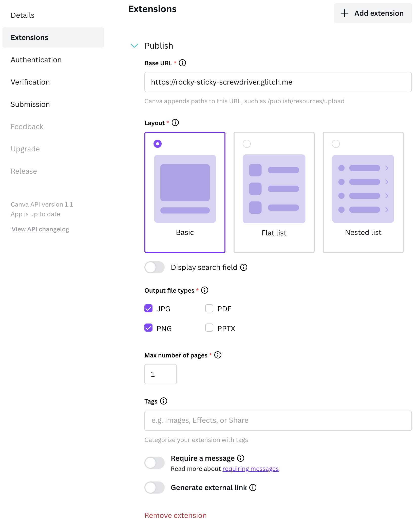Select the Flat list layout radio button
Image resolution: width=420 pixels, height=524 pixels.
(247, 144)
